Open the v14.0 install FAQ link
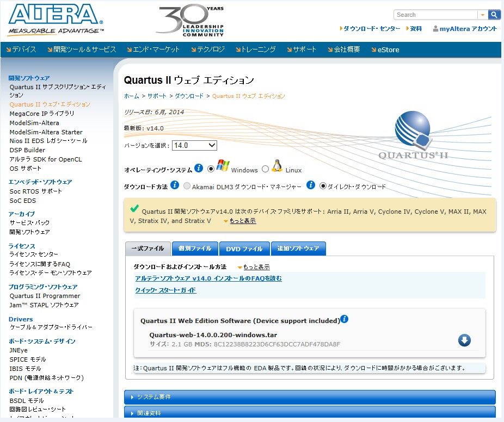Image resolution: width=504 pixels, height=422 pixels. [208, 278]
